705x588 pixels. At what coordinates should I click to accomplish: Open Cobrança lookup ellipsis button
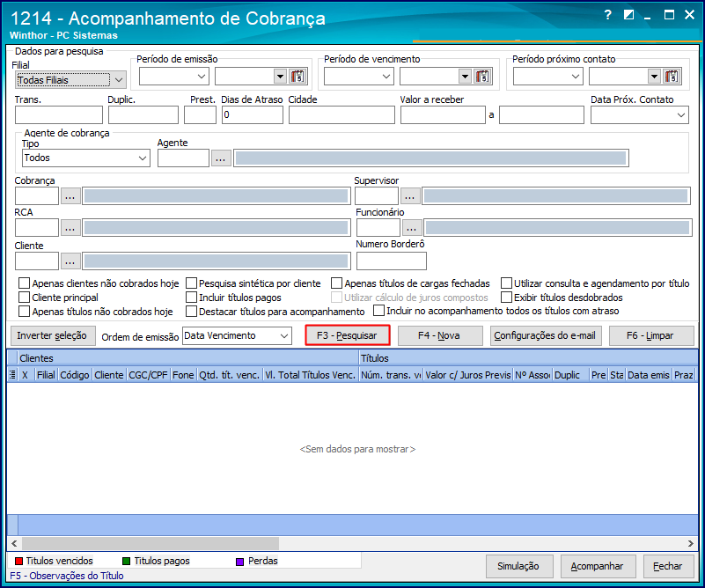coord(70,196)
